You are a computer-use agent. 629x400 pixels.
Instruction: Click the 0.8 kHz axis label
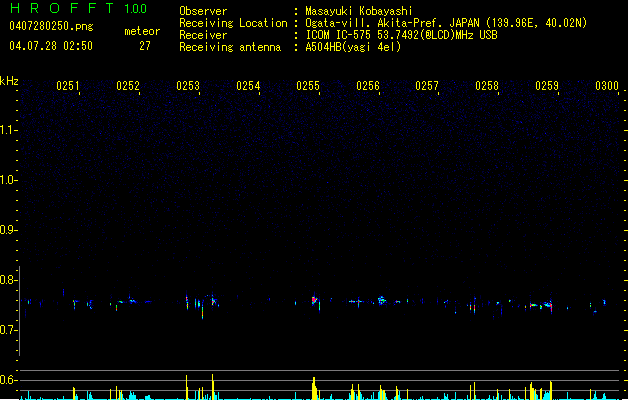(x=8, y=280)
